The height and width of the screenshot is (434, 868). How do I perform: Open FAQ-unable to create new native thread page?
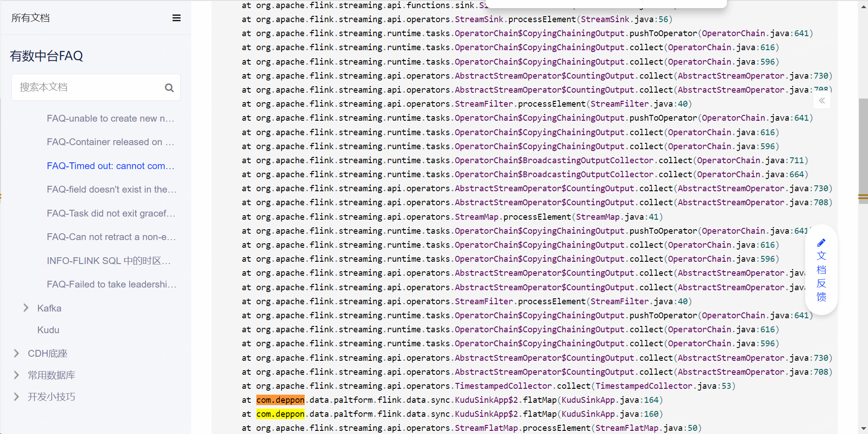[x=110, y=118]
